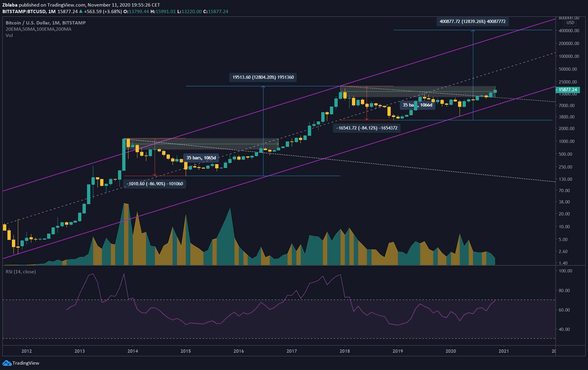Click the Vol indicator legend
Image resolution: width=588 pixels, height=370 pixels.
pos(9,35)
